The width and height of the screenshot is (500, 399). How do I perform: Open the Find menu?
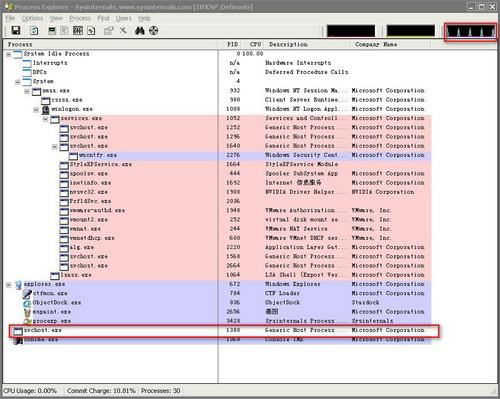click(103, 18)
